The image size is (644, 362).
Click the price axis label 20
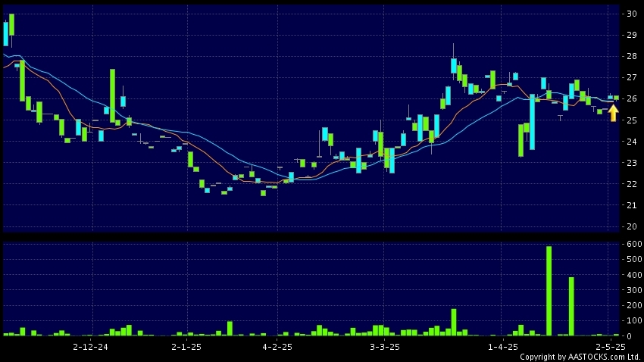[632, 226]
